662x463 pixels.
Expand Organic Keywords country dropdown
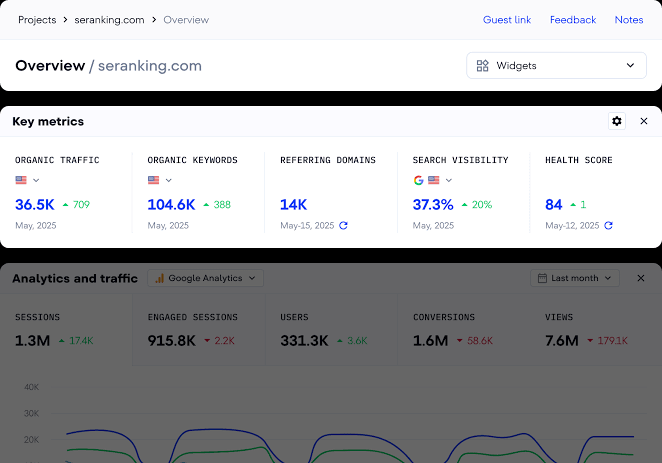pos(168,180)
